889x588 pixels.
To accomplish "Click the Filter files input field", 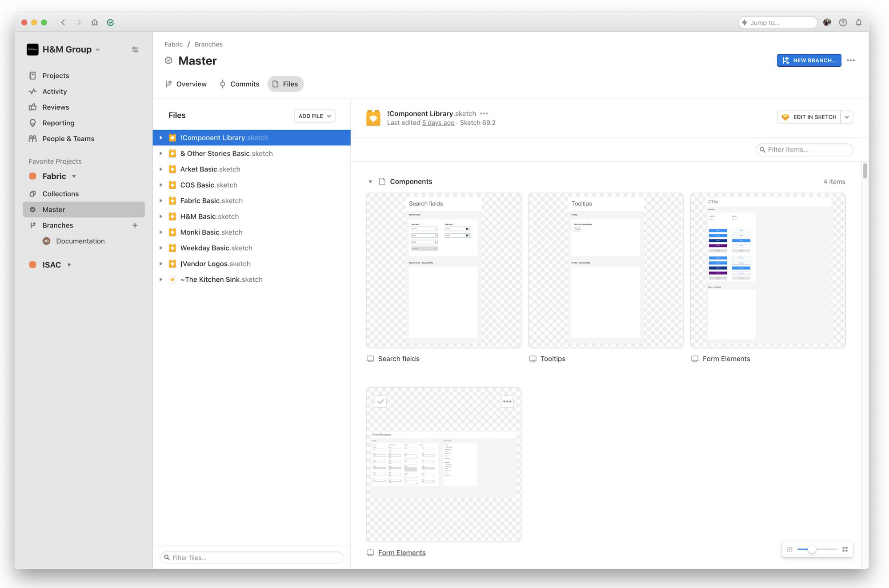I will tap(251, 557).
